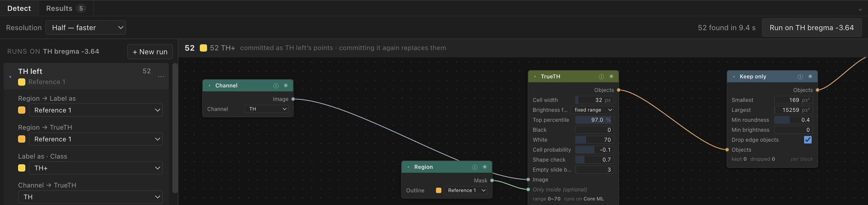Toggle preview dot on TrueTH node

coord(611,76)
